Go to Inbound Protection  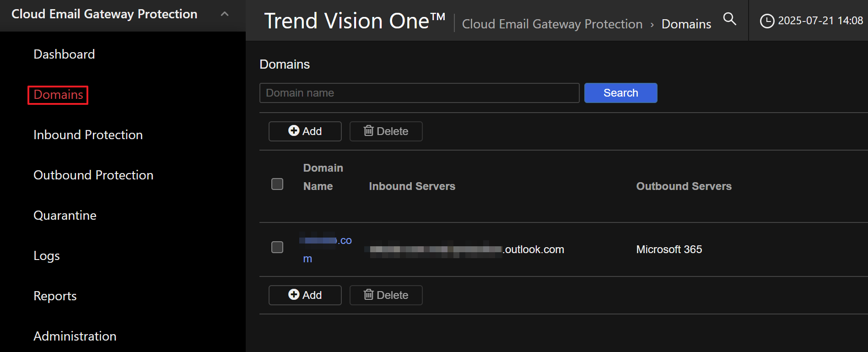point(88,135)
